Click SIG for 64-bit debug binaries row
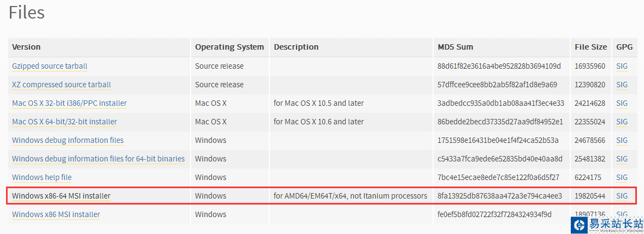 (x=622, y=159)
